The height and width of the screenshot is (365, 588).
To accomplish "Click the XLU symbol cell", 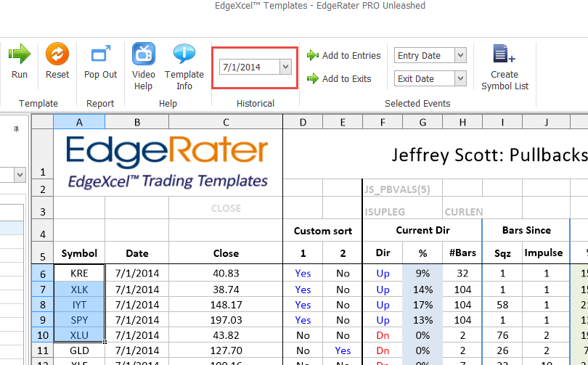I will [79, 335].
